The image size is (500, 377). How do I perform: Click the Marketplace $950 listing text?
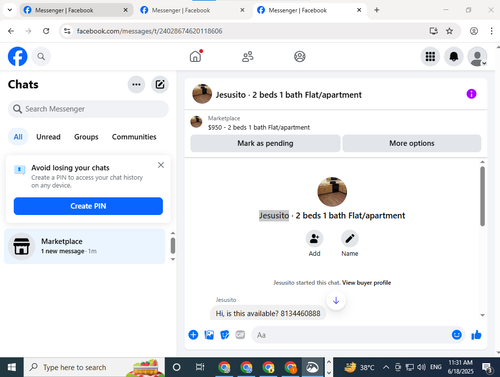point(259,127)
